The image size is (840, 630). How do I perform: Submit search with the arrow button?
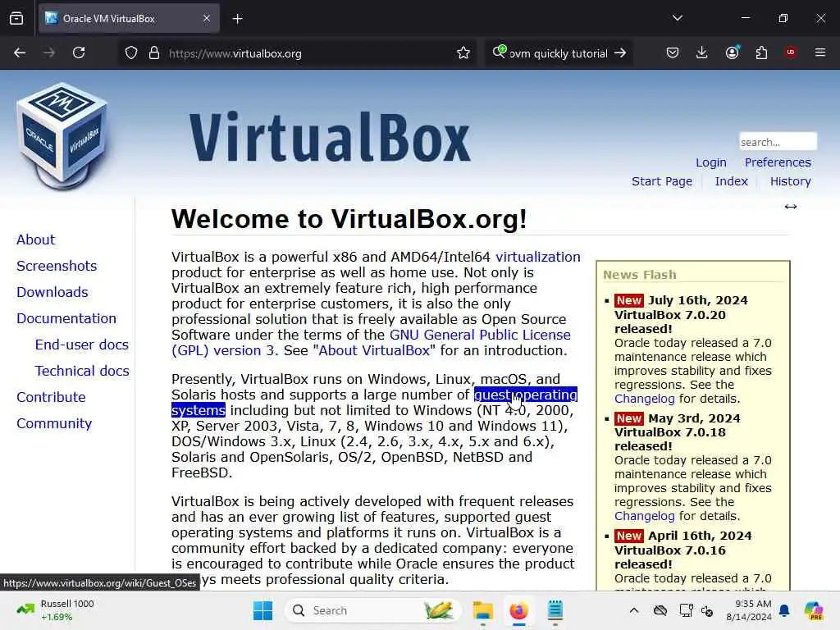coord(620,52)
